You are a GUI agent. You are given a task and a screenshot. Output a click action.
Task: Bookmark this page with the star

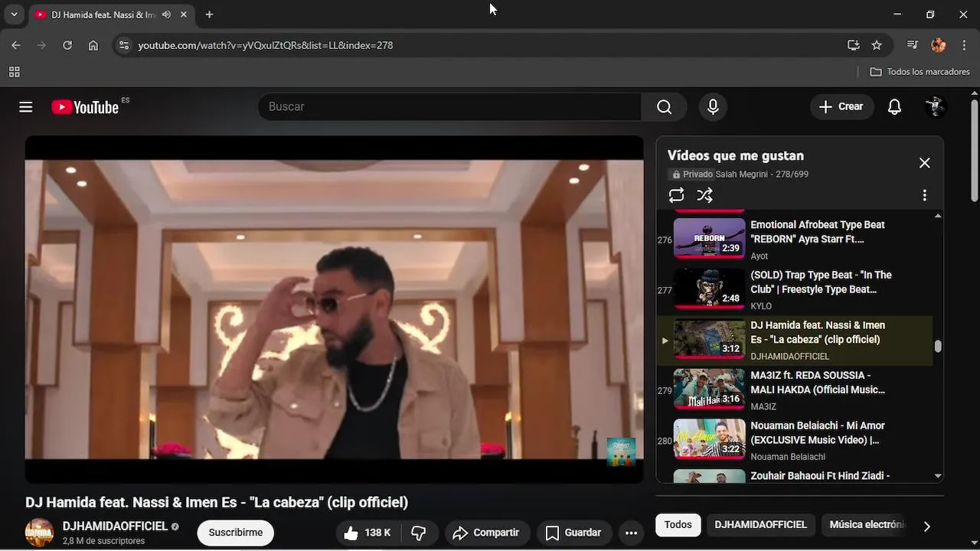(x=877, y=45)
